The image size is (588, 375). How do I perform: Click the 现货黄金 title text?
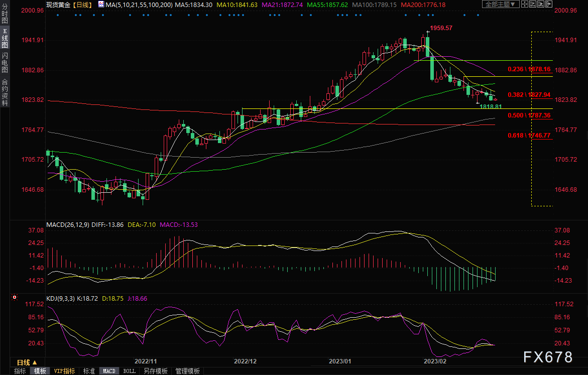pyautogui.click(x=58, y=5)
